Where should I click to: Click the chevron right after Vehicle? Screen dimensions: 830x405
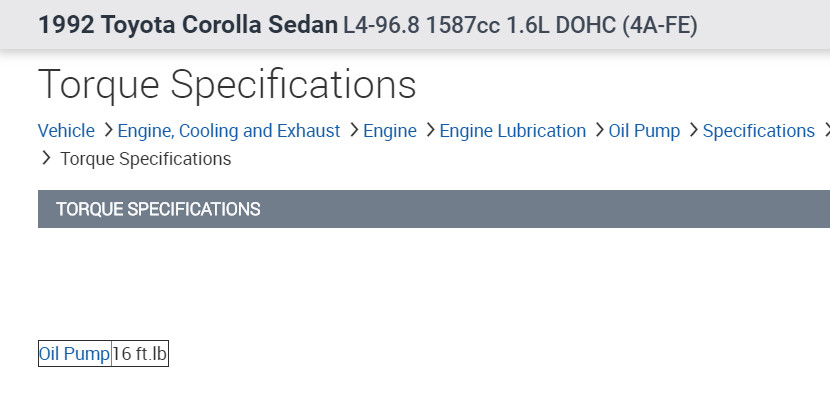tap(106, 130)
